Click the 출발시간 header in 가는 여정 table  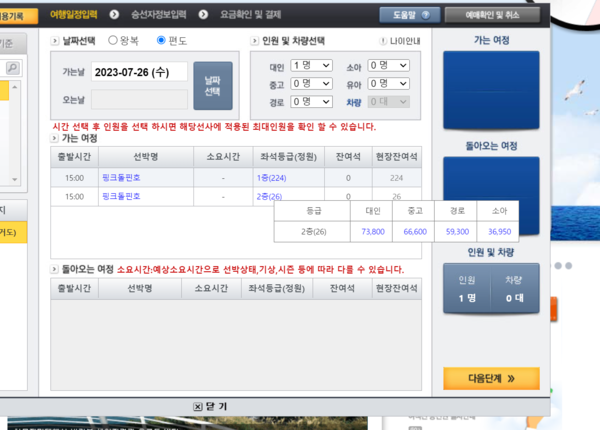tap(74, 156)
